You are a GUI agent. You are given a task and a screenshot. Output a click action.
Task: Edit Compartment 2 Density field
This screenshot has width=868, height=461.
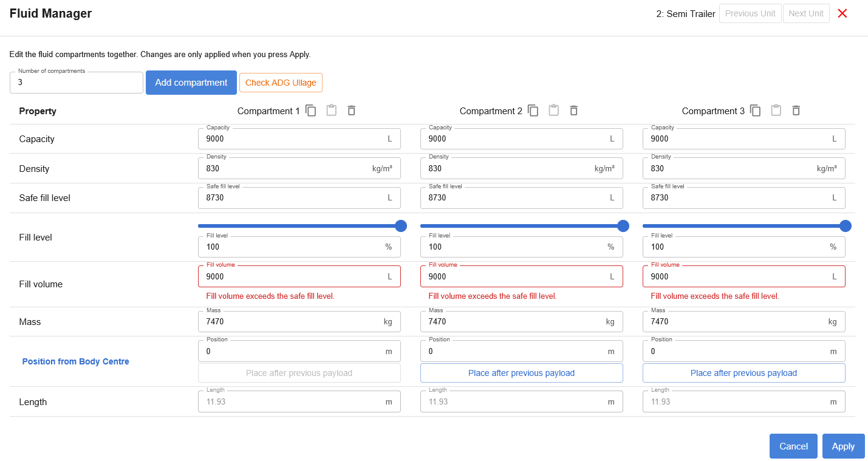(522, 168)
